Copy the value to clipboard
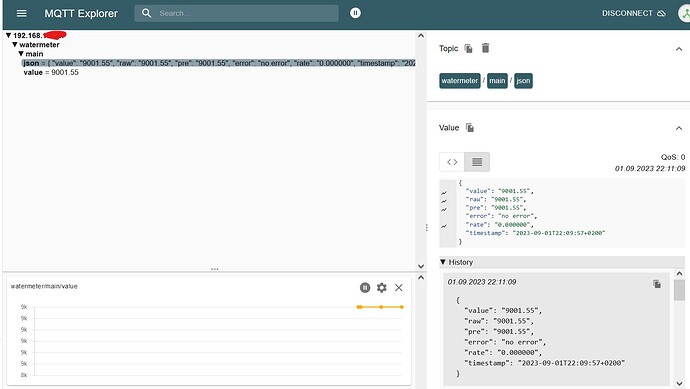690x389 pixels. [x=470, y=128]
